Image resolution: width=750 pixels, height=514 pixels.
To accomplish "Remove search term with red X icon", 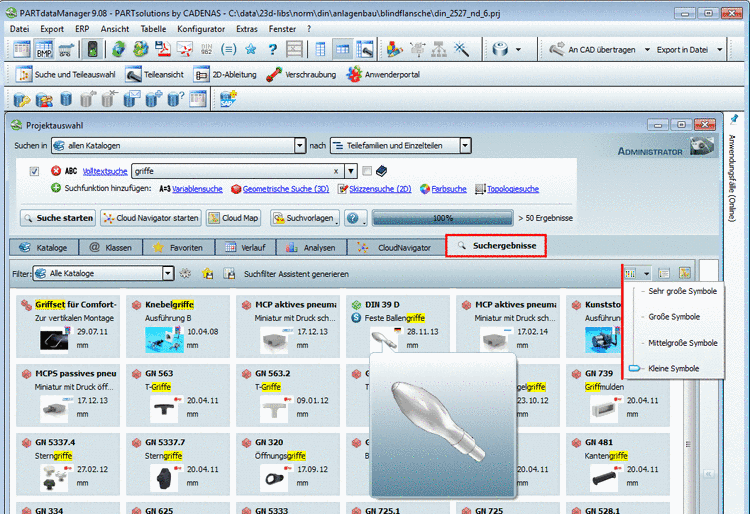I will [56, 171].
